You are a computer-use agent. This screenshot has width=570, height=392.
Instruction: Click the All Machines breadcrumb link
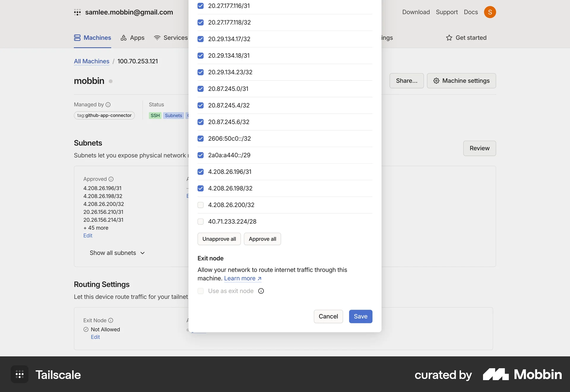pyautogui.click(x=91, y=61)
